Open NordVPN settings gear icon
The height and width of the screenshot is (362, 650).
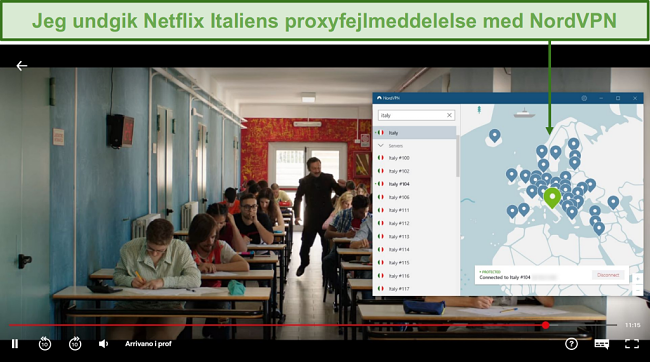tap(584, 98)
